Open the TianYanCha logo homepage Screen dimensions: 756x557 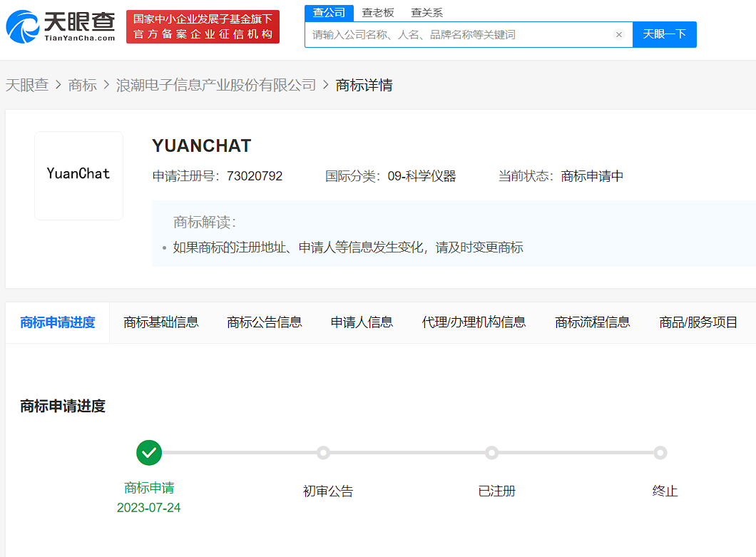pos(61,26)
